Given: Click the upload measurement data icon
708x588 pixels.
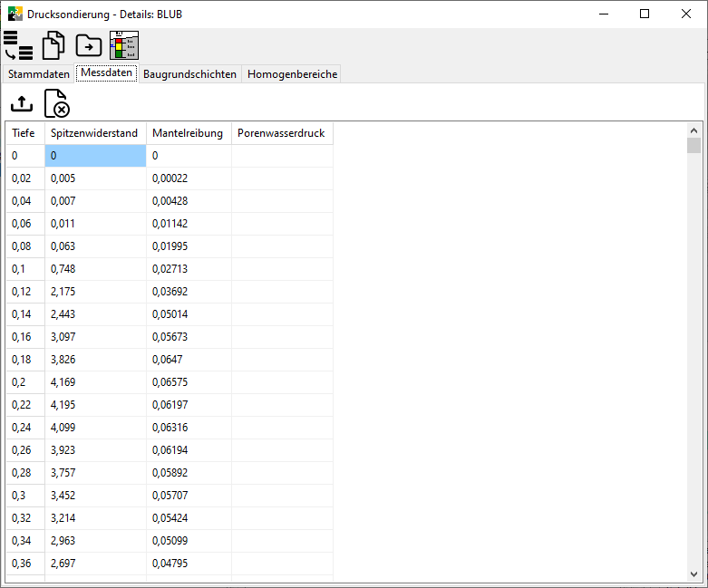Looking at the screenshot, I should pos(22,103).
